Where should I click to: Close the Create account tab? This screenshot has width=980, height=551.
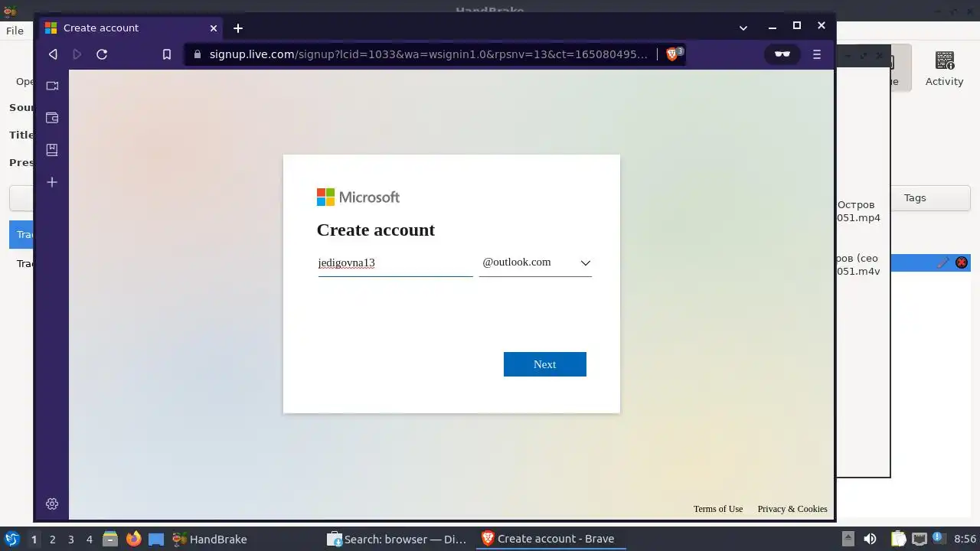click(x=214, y=28)
